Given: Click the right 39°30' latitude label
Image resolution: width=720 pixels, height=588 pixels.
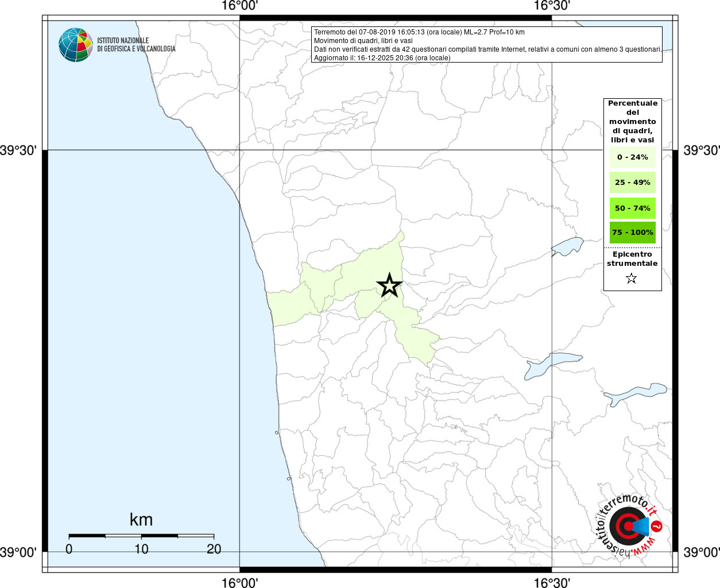Looking at the screenshot, I should pos(701,150).
